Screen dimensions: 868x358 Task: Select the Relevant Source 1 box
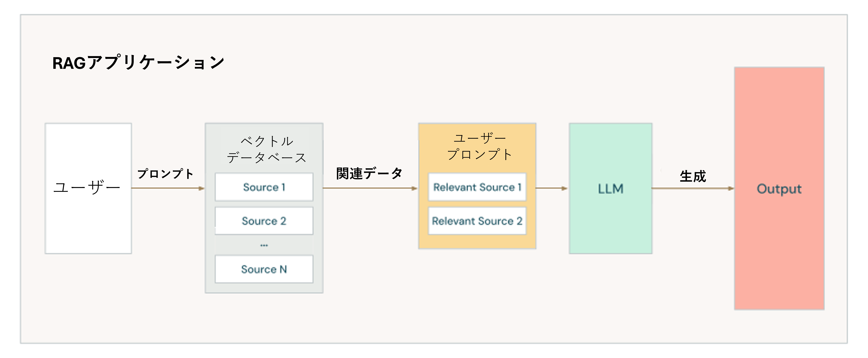tap(477, 187)
